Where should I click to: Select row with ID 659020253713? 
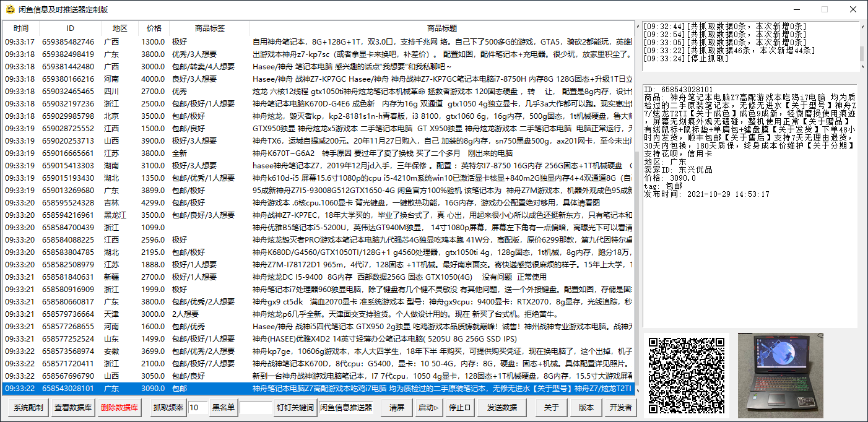click(318, 141)
